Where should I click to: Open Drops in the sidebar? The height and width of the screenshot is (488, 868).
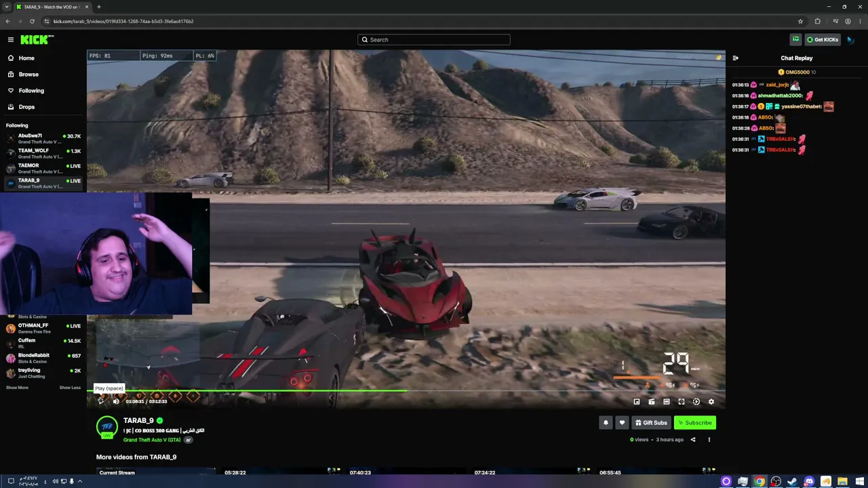pyautogui.click(x=26, y=107)
